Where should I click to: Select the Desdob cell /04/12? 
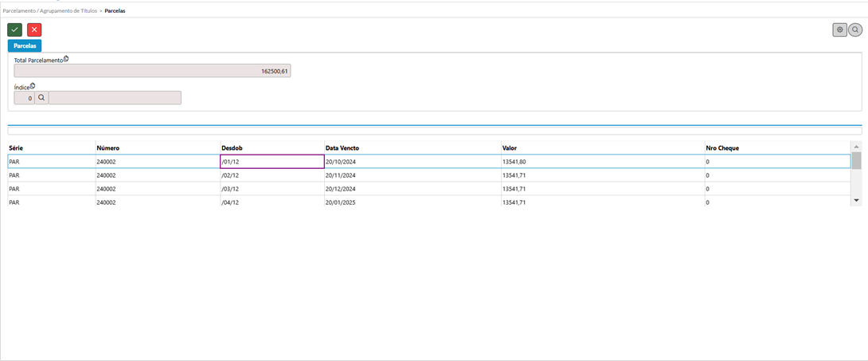pyautogui.click(x=272, y=202)
